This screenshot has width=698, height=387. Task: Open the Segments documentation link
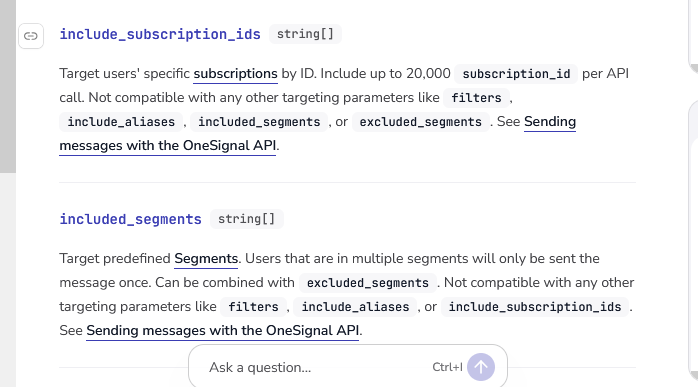[206, 259]
